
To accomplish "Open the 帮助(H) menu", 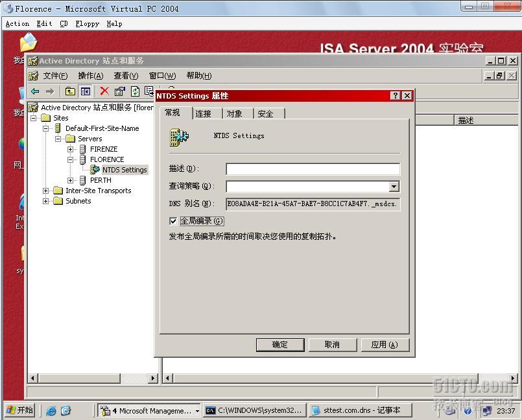I will 198,76.
